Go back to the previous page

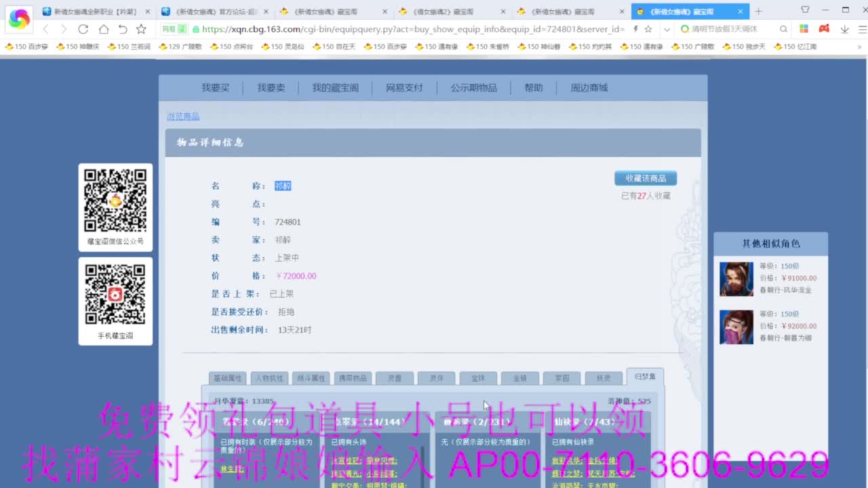tap(45, 29)
